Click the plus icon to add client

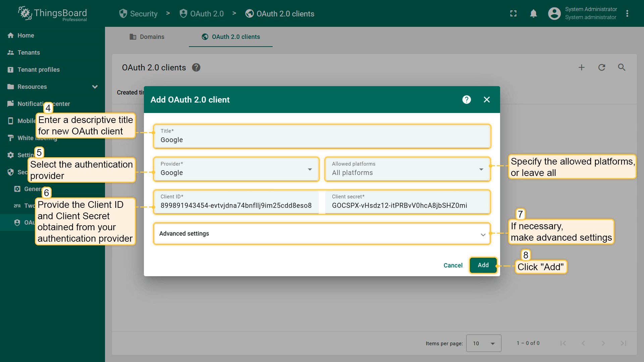[582, 67]
